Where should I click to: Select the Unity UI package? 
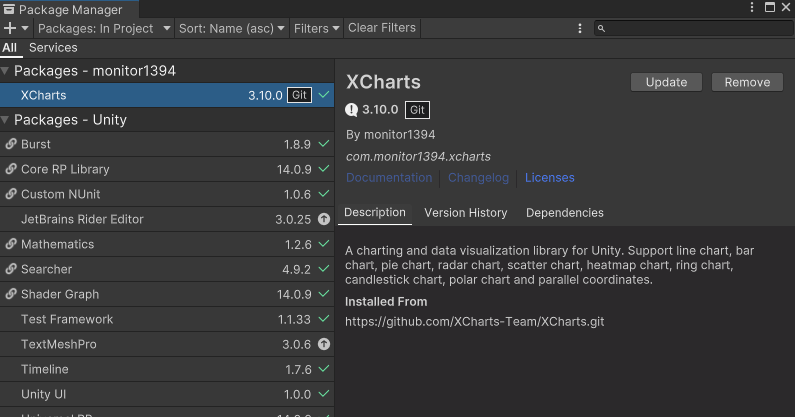point(167,394)
